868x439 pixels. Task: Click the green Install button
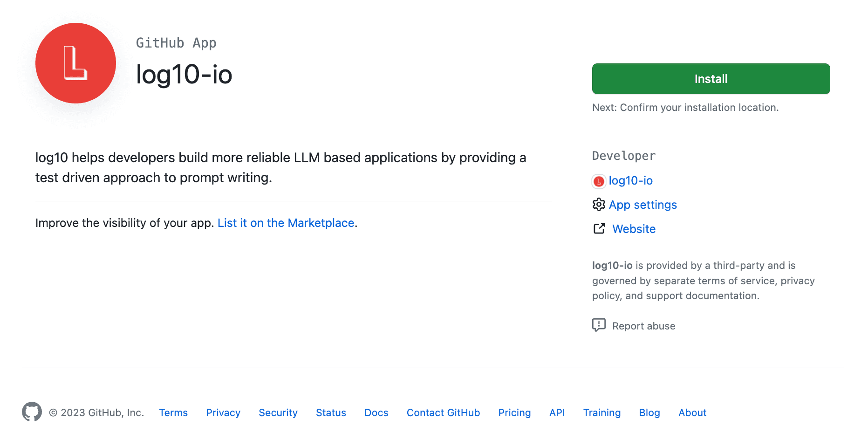[x=711, y=79]
